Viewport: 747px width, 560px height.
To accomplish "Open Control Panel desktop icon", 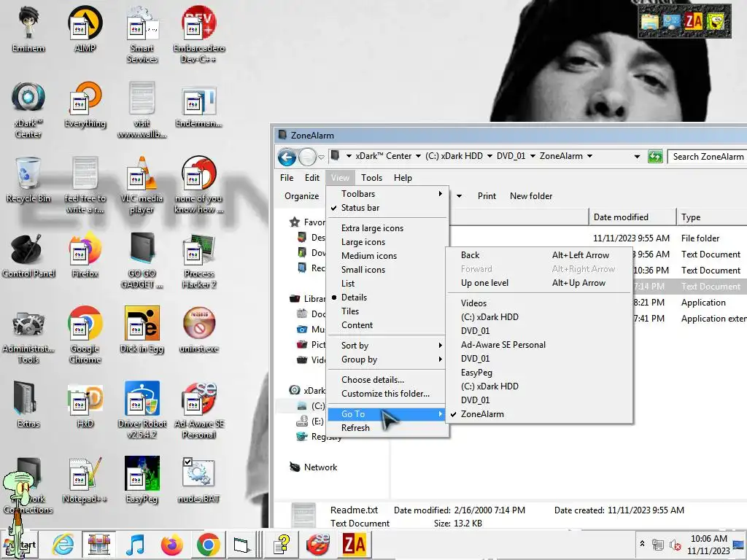I will (x=28, y=254).
